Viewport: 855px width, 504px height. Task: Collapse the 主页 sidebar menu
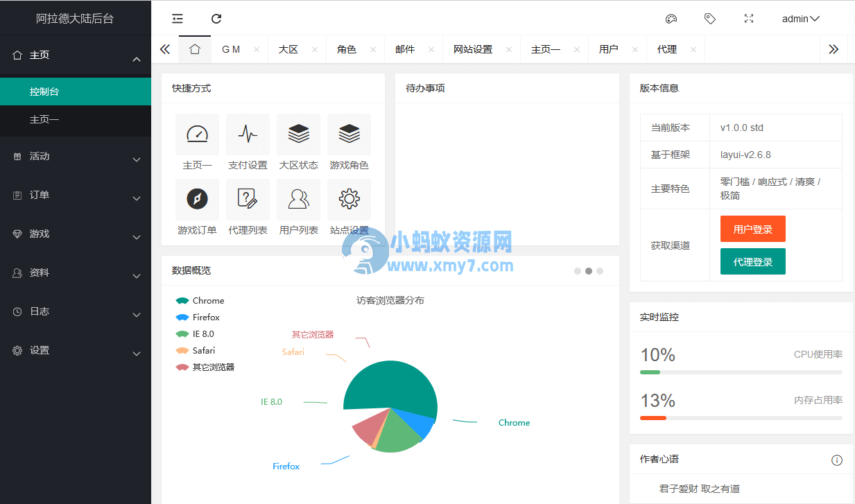(x=76, y=55)
